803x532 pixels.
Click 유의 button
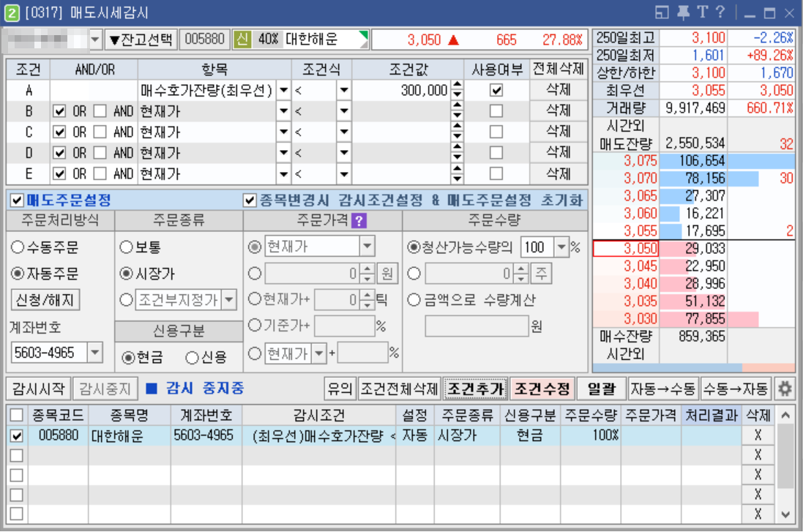340,389
